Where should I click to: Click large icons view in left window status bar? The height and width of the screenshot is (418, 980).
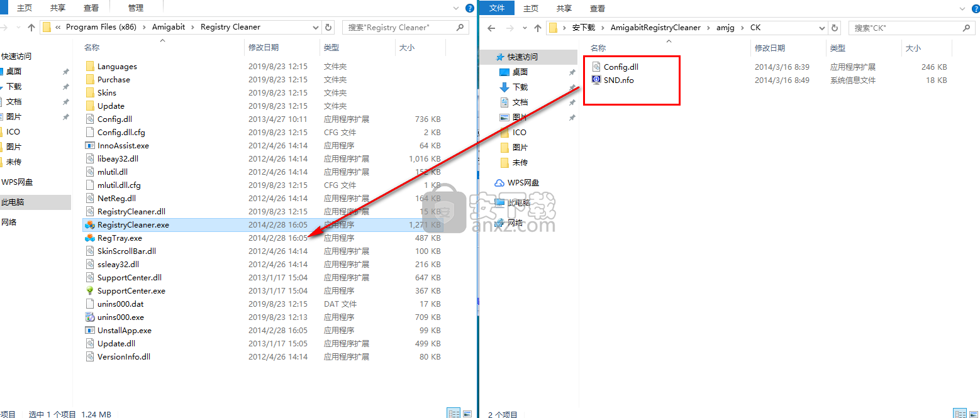pos(467,413)
